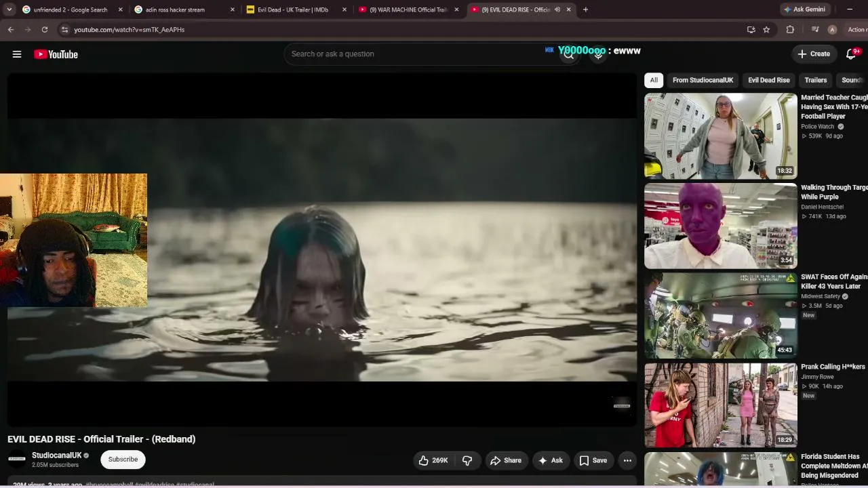Open browser extensions puzzle icon
Screen dimensions: 868x488
click(x=790, y=30)
